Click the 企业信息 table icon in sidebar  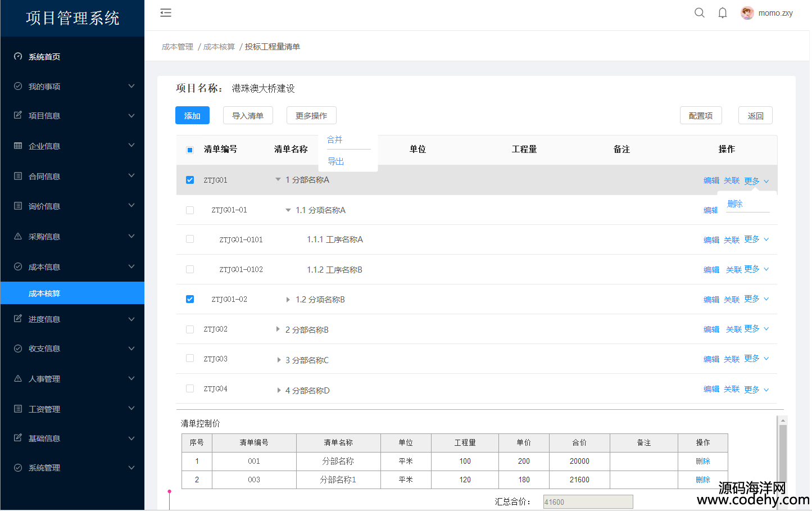(x=18, y=146)
